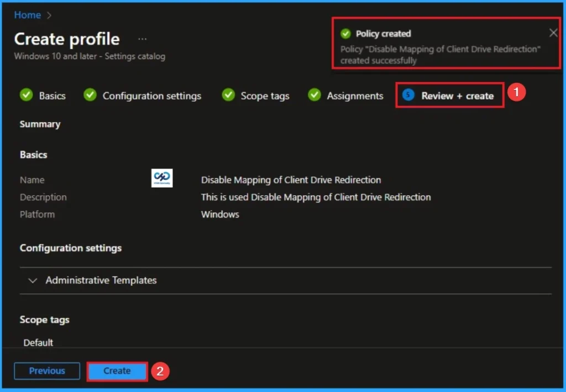Select the Default scope tag entry
566x392 pixels.
click(x=38, y=342)
